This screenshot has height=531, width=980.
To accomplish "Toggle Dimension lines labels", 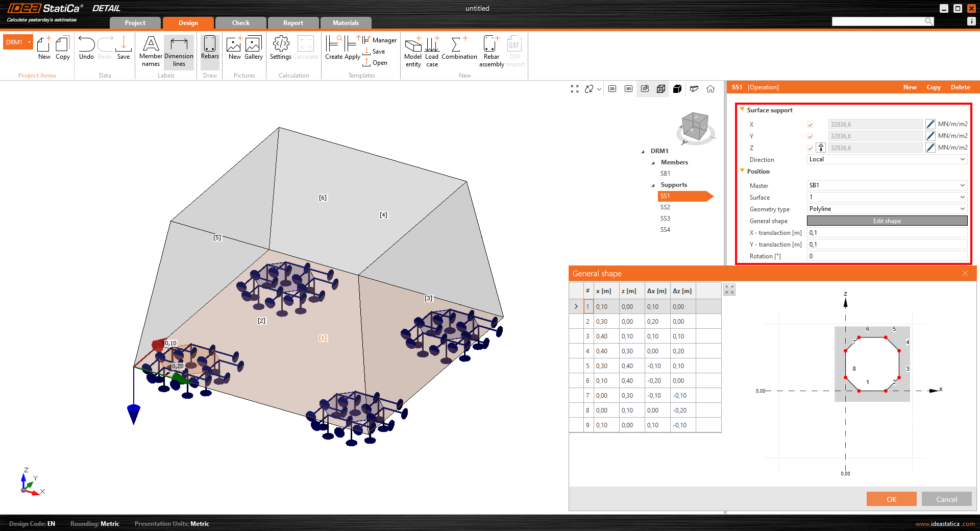I will pyautogui.click(x=179, y=51).
